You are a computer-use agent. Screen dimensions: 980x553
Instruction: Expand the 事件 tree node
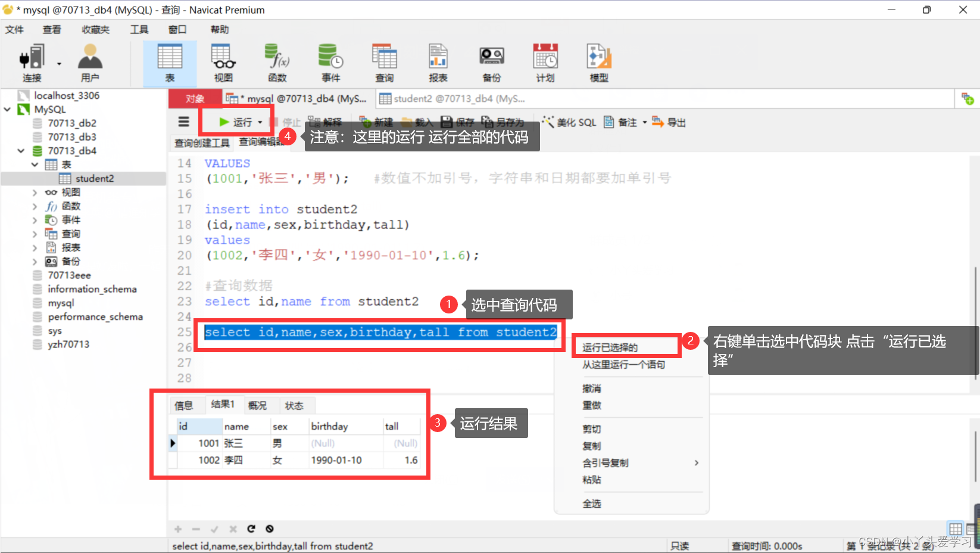pos(35,220)
